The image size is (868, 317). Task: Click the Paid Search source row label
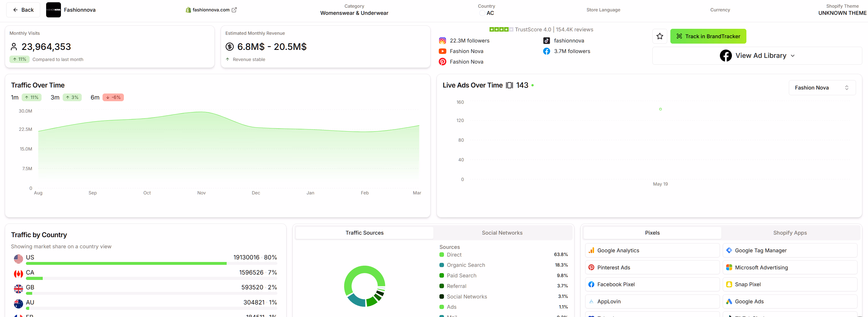tap(461, 275)
